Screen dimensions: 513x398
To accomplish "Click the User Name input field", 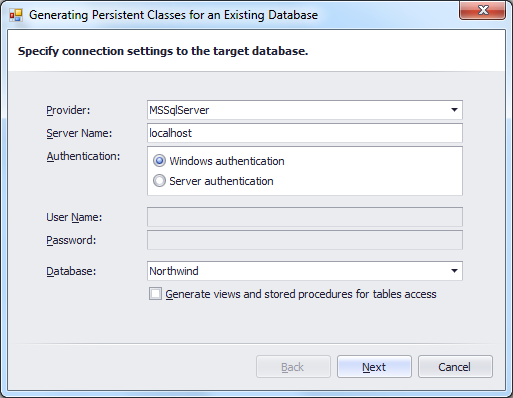I will 305,217.
